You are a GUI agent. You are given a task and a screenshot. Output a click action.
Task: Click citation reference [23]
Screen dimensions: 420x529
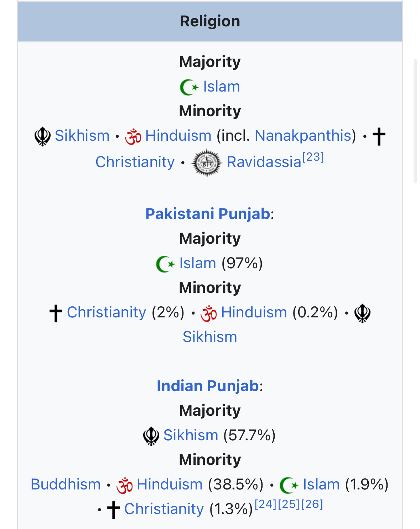(313, 157)
